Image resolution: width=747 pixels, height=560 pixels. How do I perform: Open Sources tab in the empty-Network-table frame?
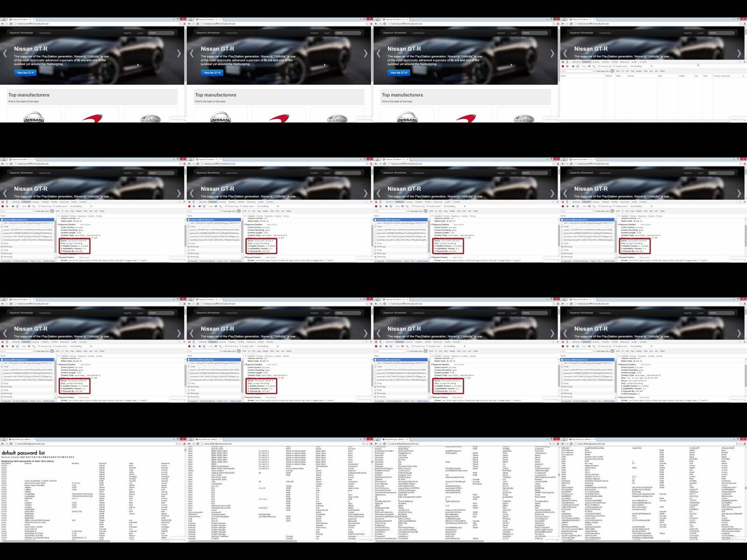596,62
